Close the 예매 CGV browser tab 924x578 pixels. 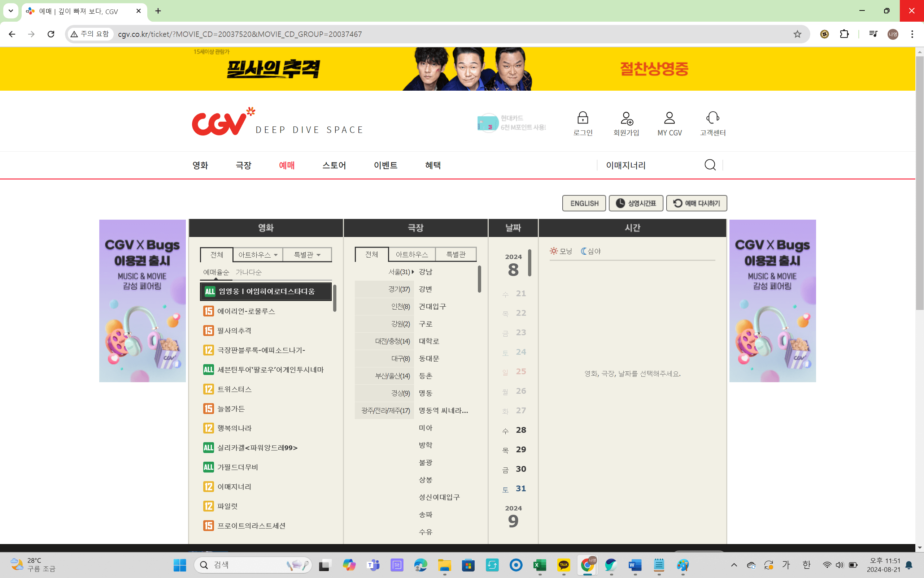(x=139, y=11)
